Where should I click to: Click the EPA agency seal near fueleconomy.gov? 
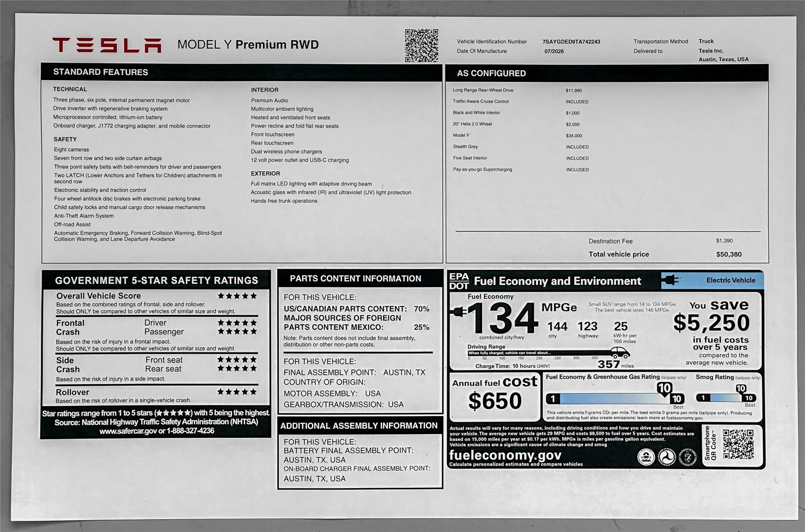tap(646, 457)
